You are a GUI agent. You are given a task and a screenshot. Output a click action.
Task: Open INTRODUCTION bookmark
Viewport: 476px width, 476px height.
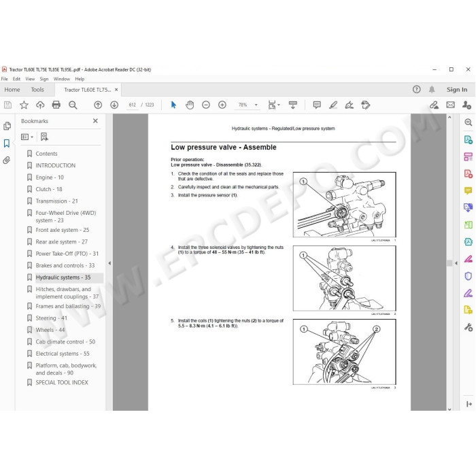coord(56,165)
